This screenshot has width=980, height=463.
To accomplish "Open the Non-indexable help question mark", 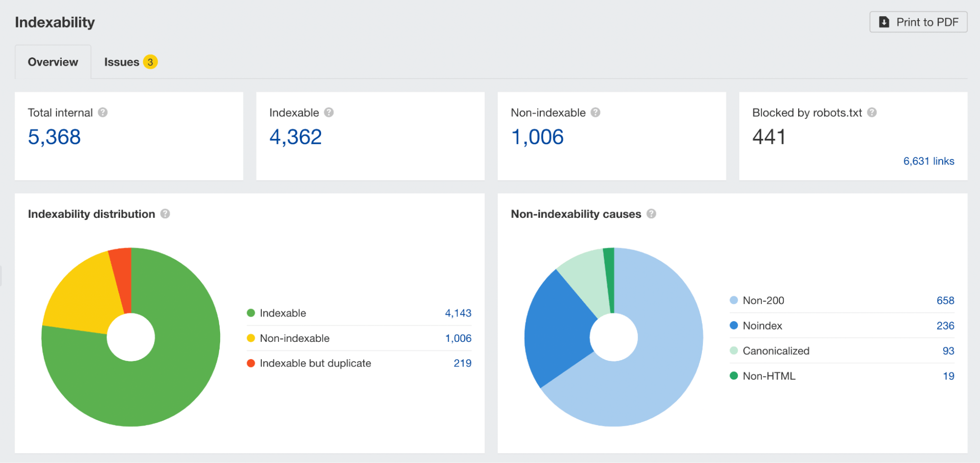I will pos(596,112).
